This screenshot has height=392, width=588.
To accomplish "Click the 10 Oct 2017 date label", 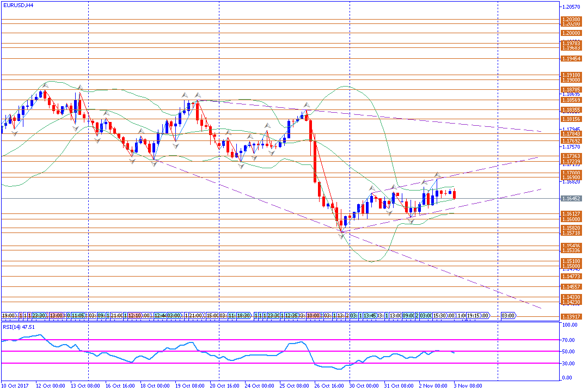I will [x=15, y=385].
